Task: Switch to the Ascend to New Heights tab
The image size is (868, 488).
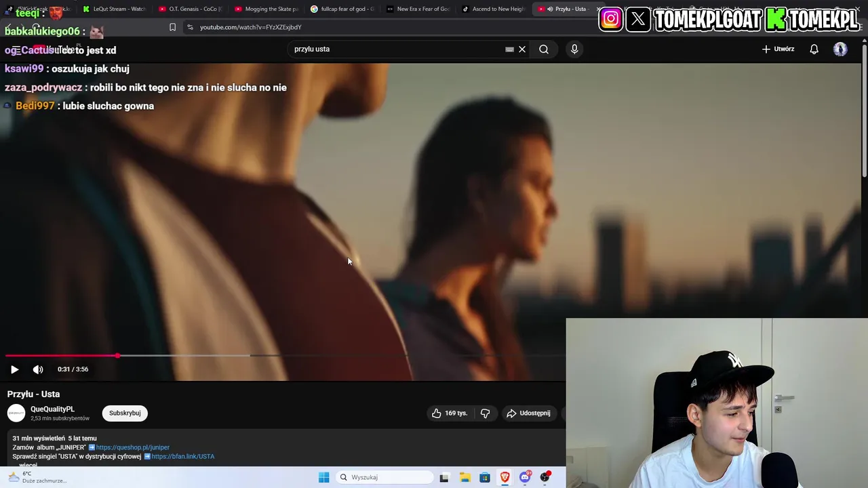Action: click(x=494, y=9)
